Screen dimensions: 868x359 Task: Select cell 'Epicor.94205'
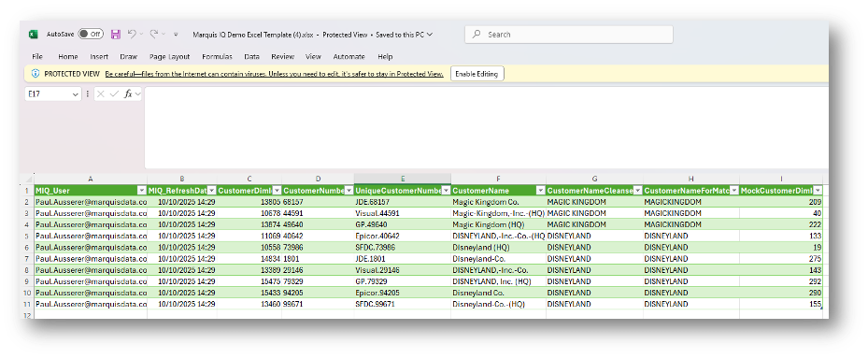403,293
